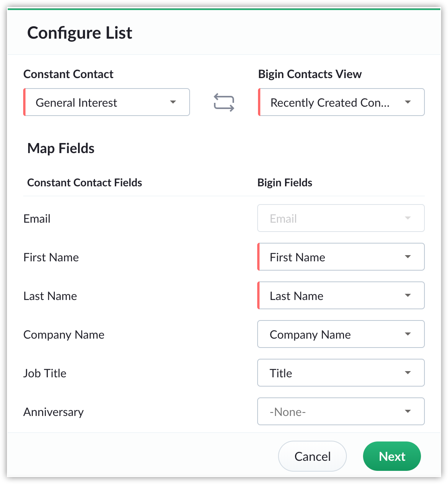This screenshot has height=484, width=448.
Task: Open the Company Name field mapping dropdown
Action: coord(341,334)
